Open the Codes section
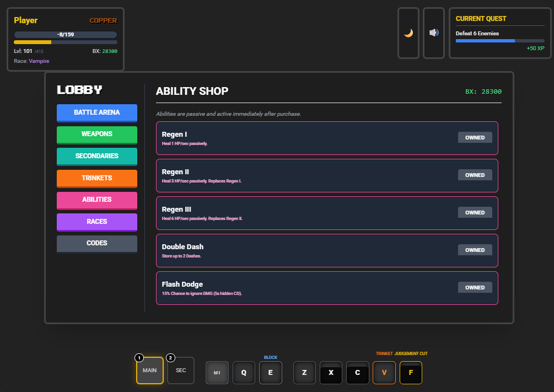Image resolution: width=554 pixels, height=392 pixels. tap(97, 244)
